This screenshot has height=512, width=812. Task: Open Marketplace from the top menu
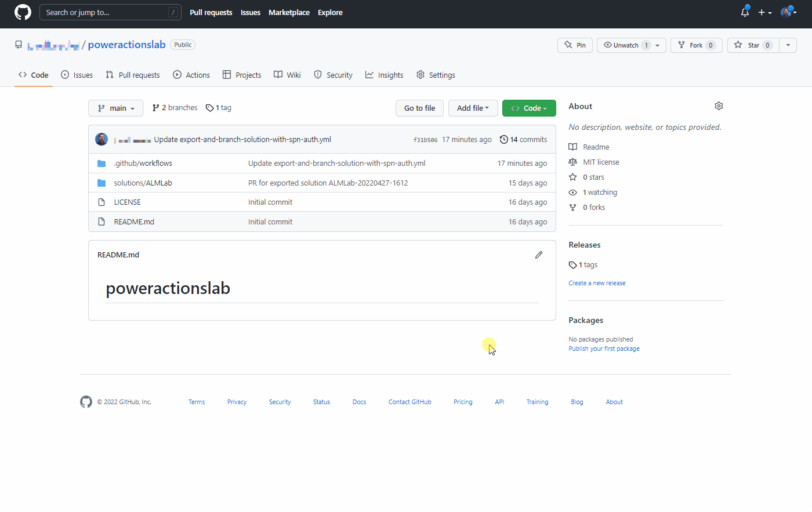(289, 12)
